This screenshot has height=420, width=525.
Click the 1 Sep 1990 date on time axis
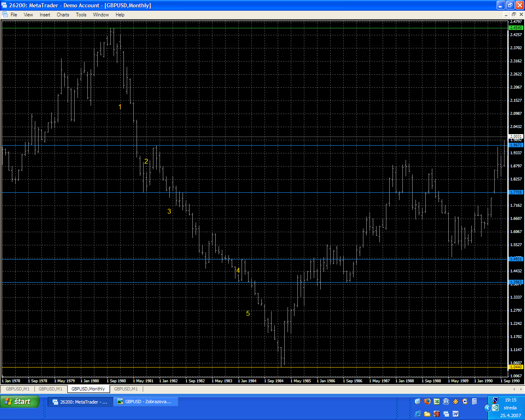pyautogui.click(x=510, y=381)
